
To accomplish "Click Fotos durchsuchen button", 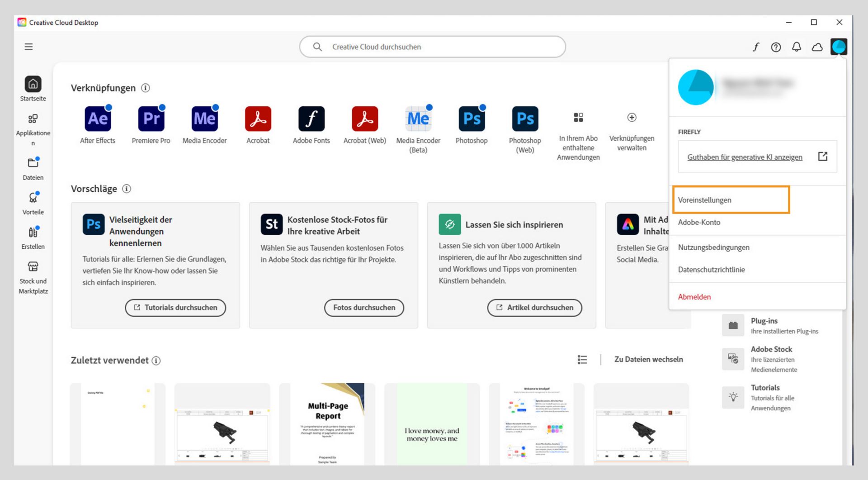I will (364, 308).
